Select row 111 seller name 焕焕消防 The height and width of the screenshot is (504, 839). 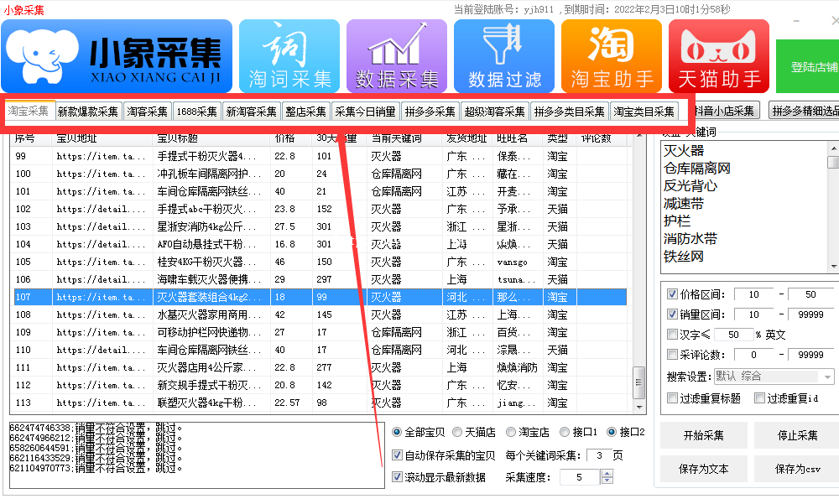[x=518, y=367]
